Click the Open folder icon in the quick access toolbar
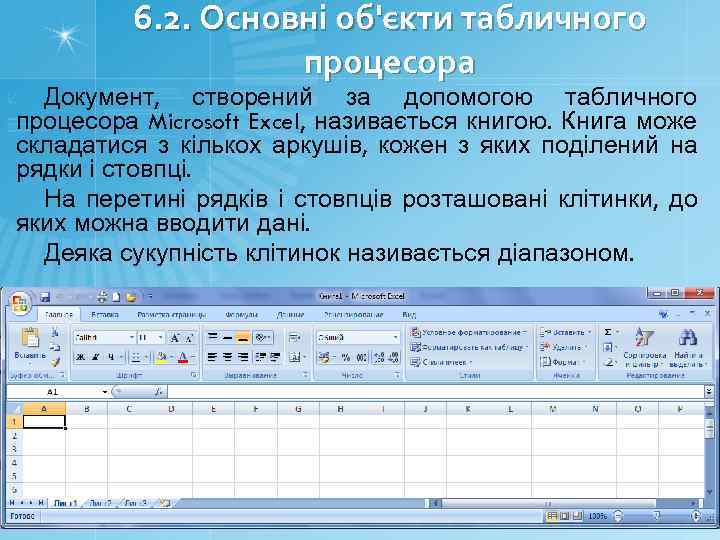This screenshot has width=720, height=540. (x=131, y=297)
